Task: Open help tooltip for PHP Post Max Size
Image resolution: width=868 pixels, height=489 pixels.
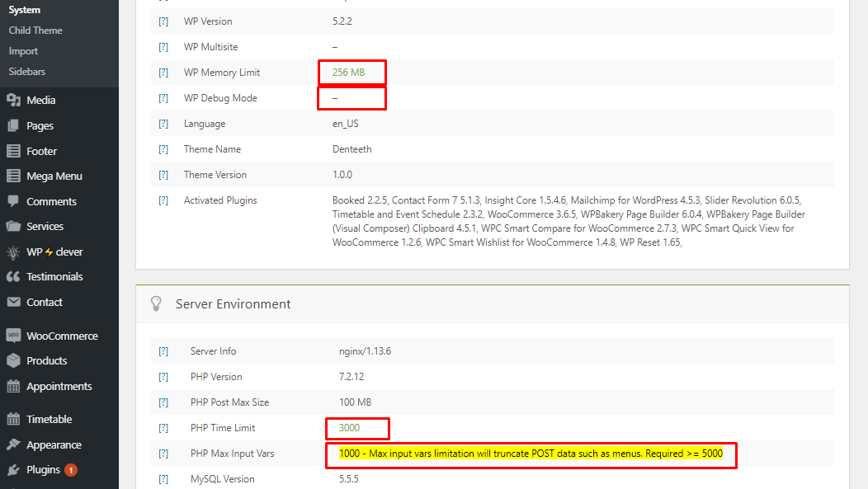Action: coord(163,402)
